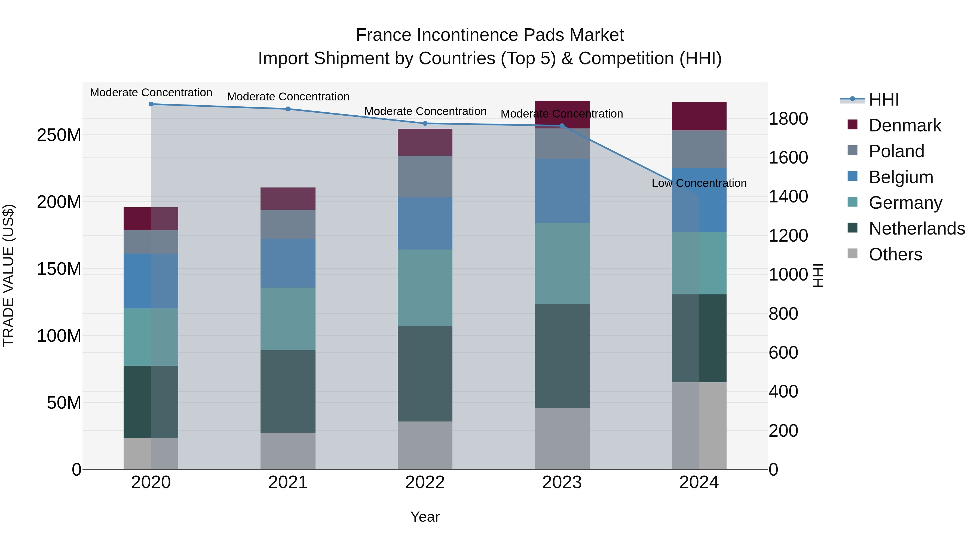The height and width of the screenshot is (551, 980).
Task: Select the Denmark segment of 2021 bar
Action: [288, 199]
